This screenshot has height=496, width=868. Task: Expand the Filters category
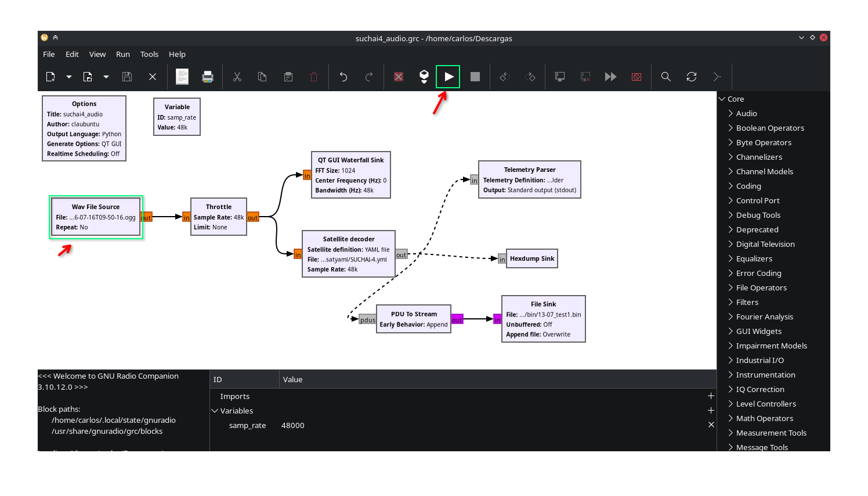click(x=730, y=302)
